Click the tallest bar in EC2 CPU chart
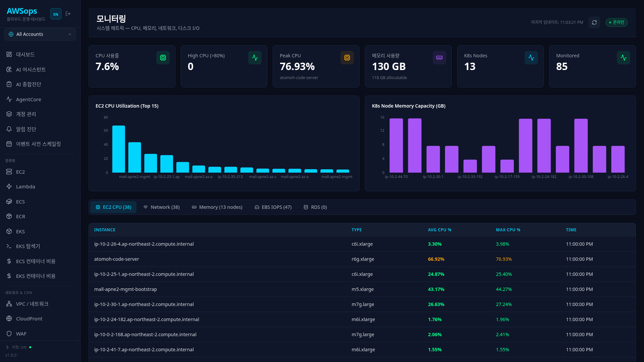This screenshot has width=644, height=362. (x=118, y=149)
